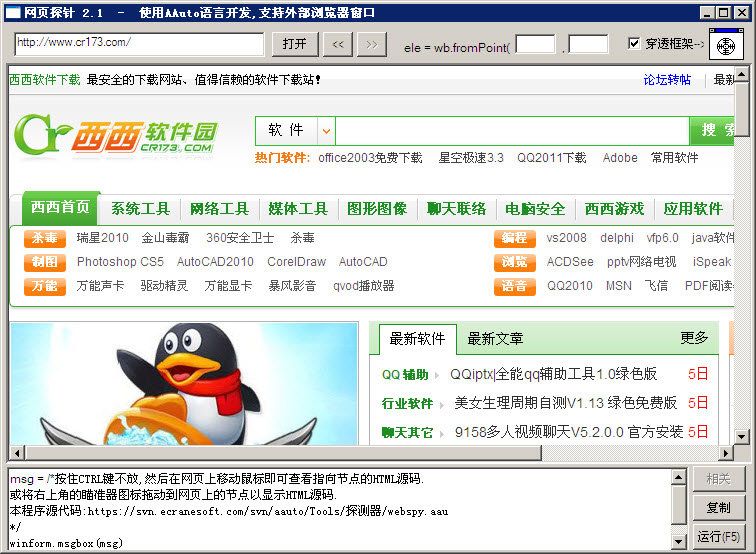Image resolution: width=756 pixels, height=554 pixels.
Task: Open the 论坛转帖 link
Action: pos(667,80)
